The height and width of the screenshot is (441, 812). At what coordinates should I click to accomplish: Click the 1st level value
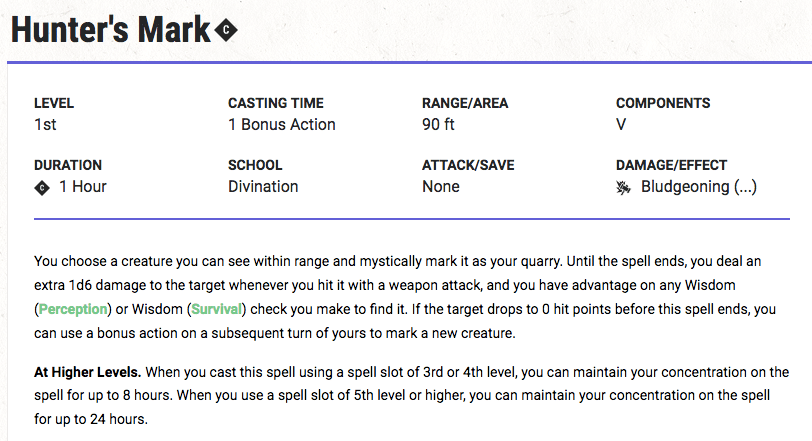coord(45,125)
